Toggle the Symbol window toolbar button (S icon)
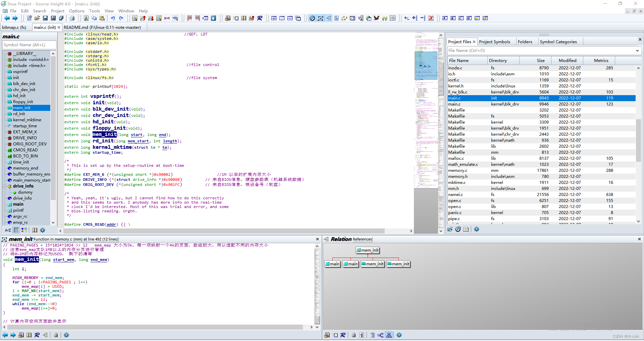Screen dimensions: 644x341 tap(336, 18)
